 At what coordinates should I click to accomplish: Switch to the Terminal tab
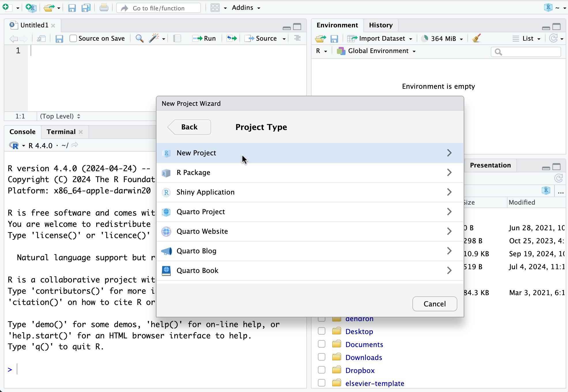tap(61, 132)
